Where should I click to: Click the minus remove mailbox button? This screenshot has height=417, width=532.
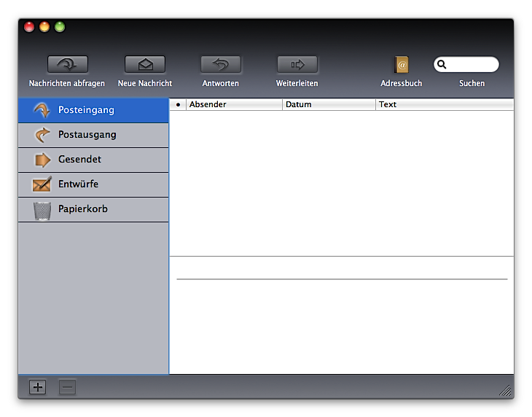click(67, 387)
